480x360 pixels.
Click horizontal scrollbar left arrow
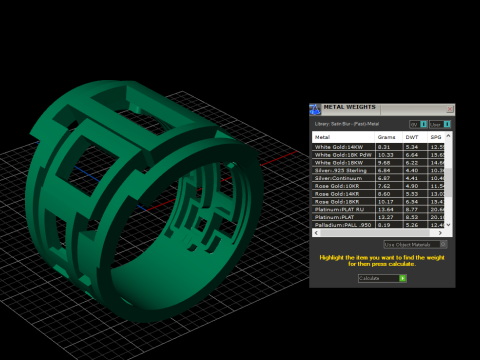[317, 233]
